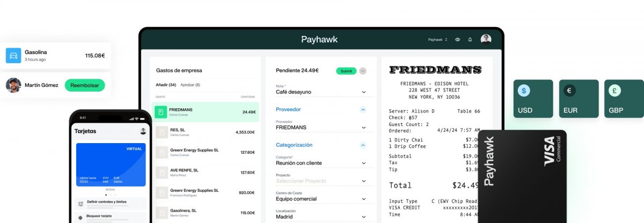Click the CANTIDAD column header
Screen dimensions: 644x223
[x=247, y=96]
